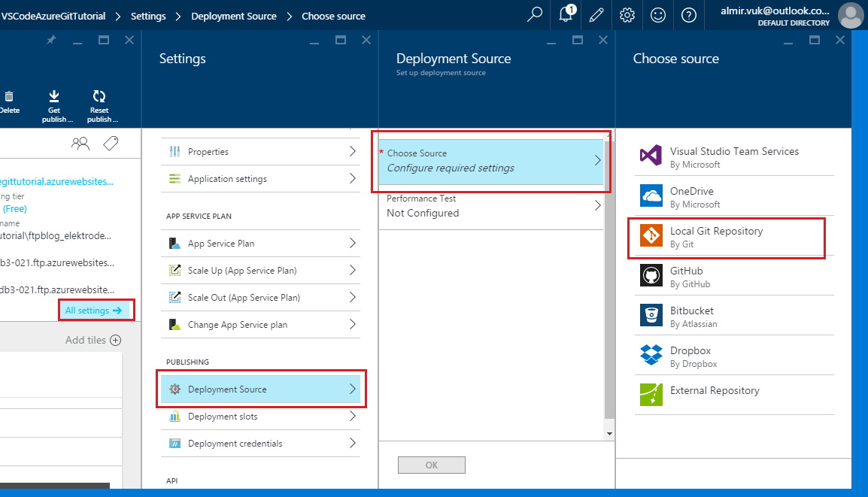Click the OneDrive cloud icon
The width and height of the screenshot is (868, 497).
coord(651,195)
